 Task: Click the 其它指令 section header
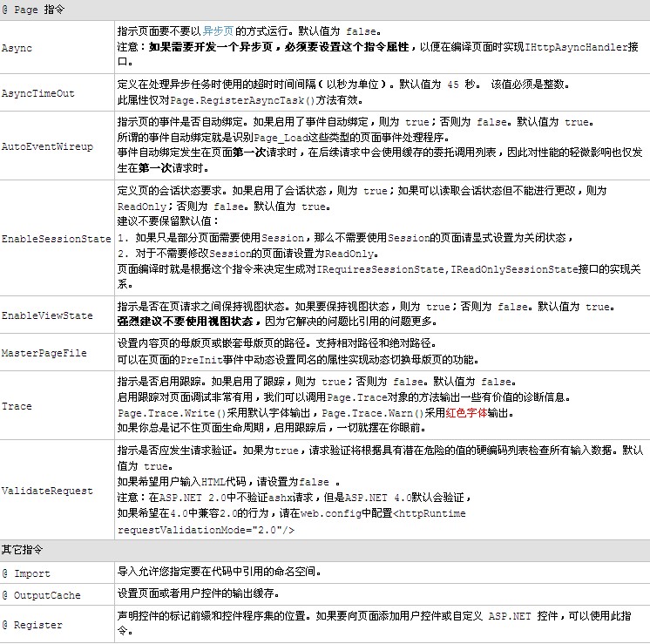20,552
